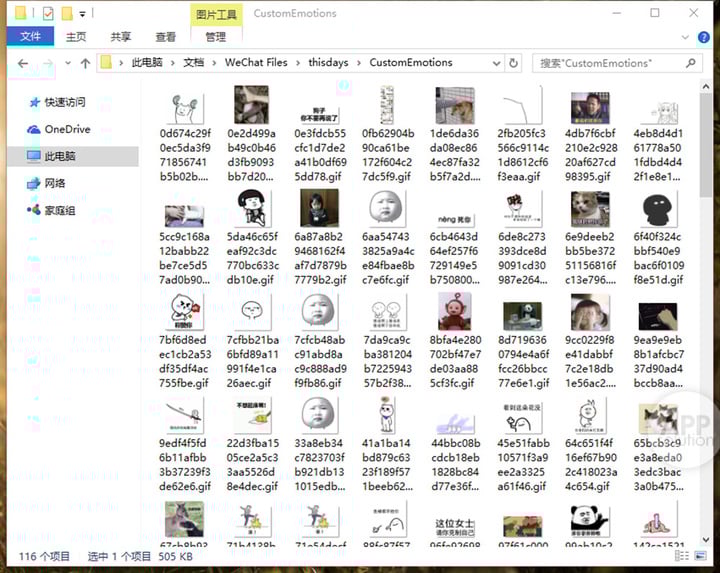
Task: Expand the chevron after WeChat Files
Action: pos(298,63)
